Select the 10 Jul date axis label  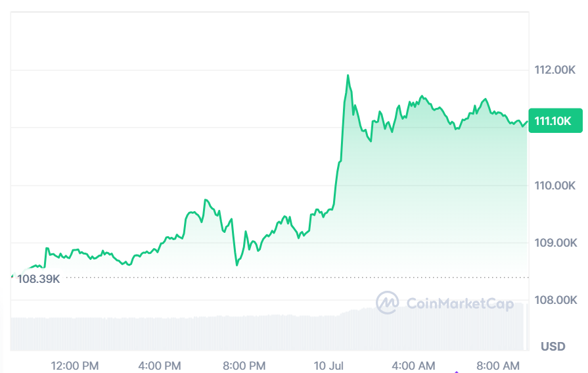(328, 366)
